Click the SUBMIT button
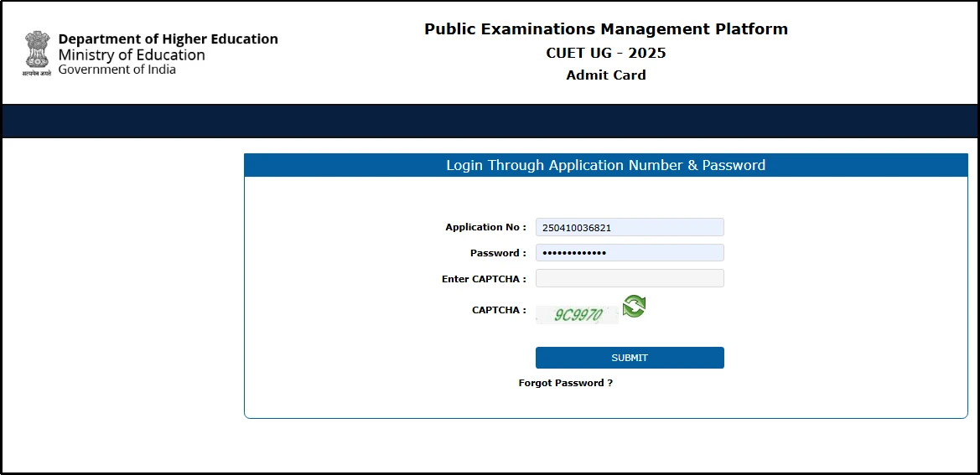This screenshot has width=980, height=475. (x=630, y=358)
